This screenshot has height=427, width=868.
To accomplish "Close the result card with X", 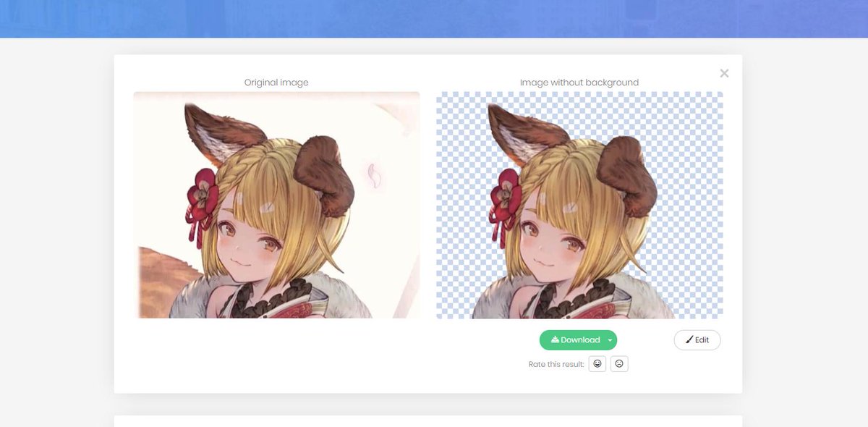I will (x=724, y=73).
